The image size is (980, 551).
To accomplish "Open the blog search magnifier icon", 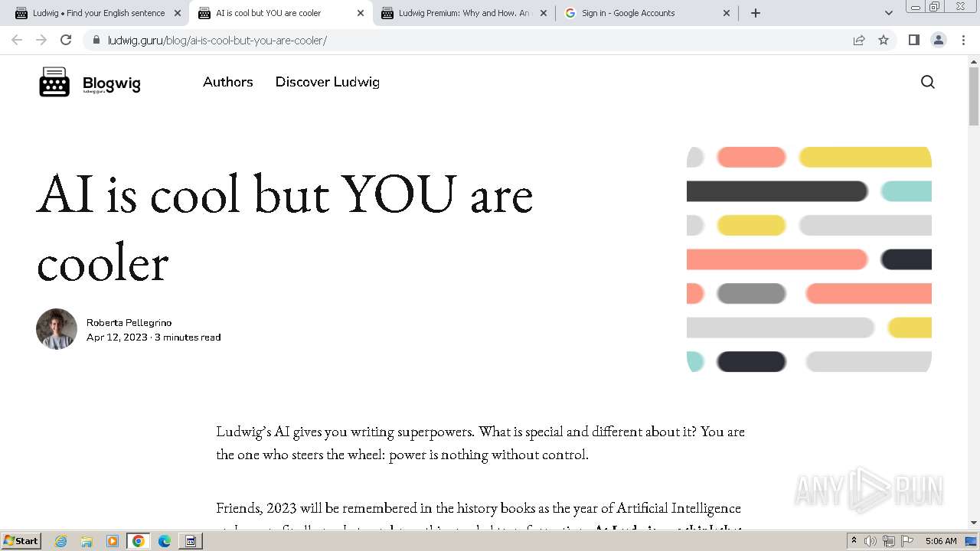I will pos(927,82).
